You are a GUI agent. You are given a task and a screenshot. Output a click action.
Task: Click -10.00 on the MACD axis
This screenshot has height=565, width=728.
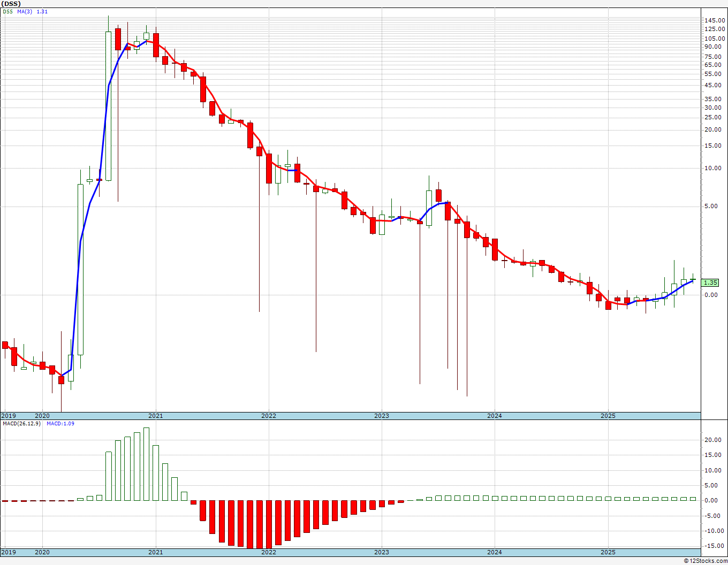715,531
